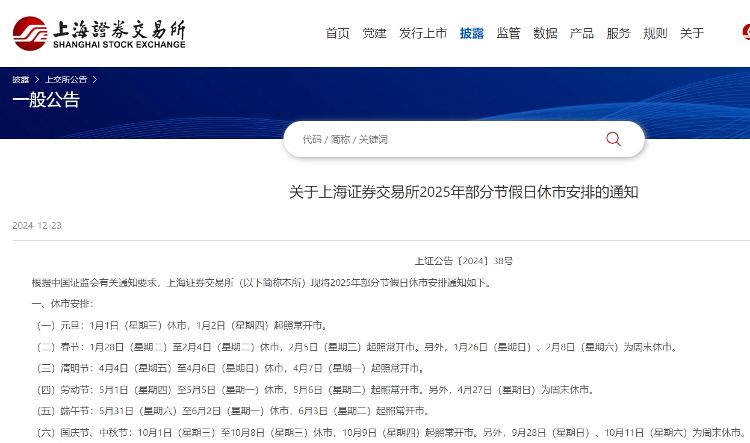Open the 关于 menu item
Viewport: 750px width, 443px height.
[692, 33]
